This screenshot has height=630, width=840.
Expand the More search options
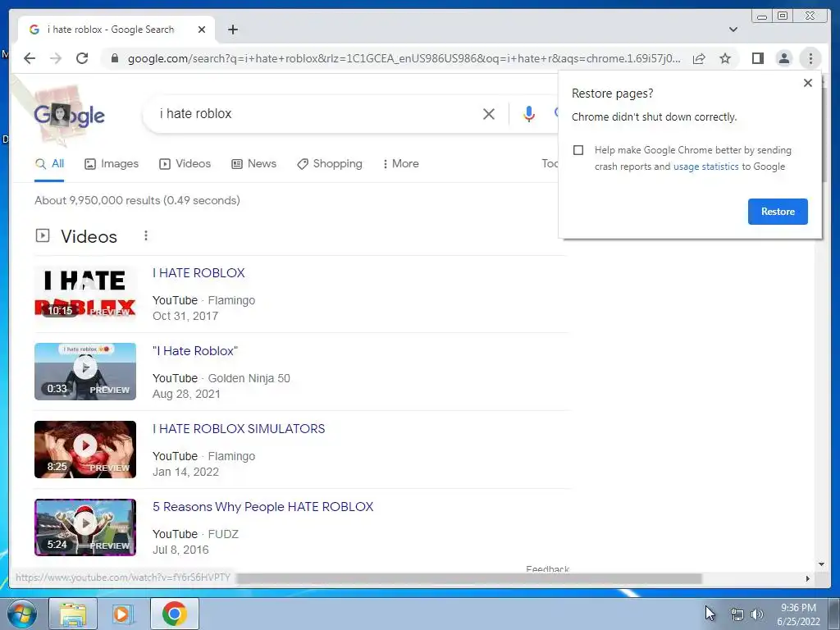[400, 164]
